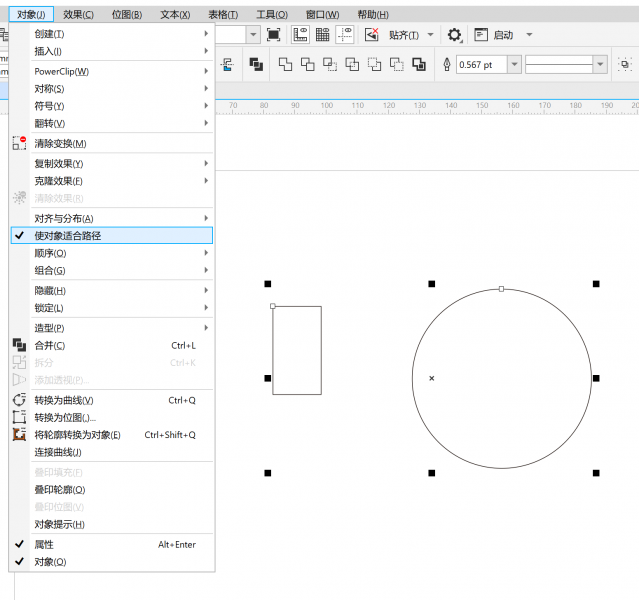
Task: Toggle show rulers icon
Action: (x=300, y=35)
